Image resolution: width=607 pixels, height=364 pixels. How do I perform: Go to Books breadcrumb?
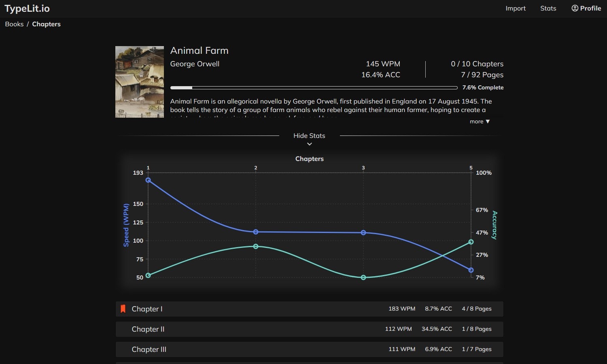[x=14, y=24]
